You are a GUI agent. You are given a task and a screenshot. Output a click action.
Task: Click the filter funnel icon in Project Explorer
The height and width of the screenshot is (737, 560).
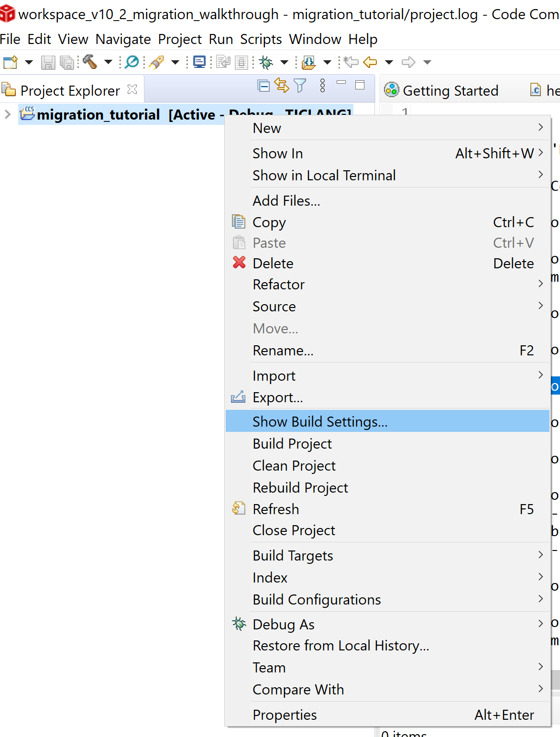tap(300, 86)
